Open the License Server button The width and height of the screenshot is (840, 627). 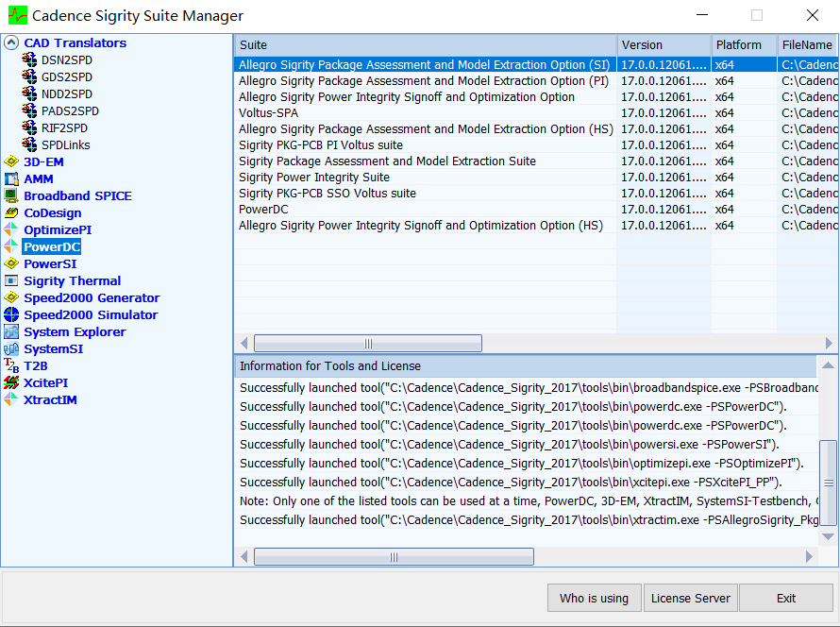(x=691, y=598)
